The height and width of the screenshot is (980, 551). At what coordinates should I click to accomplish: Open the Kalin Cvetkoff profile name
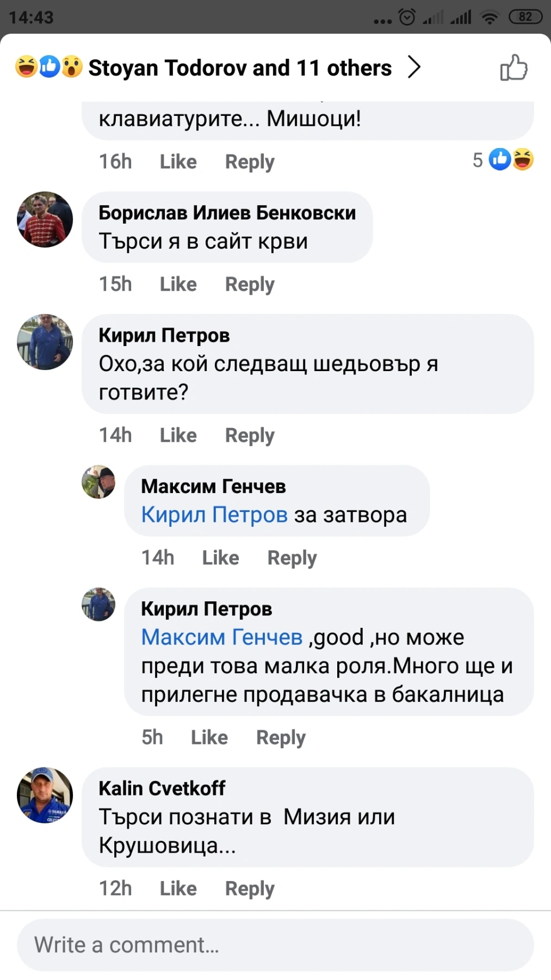tap(162, 788)
